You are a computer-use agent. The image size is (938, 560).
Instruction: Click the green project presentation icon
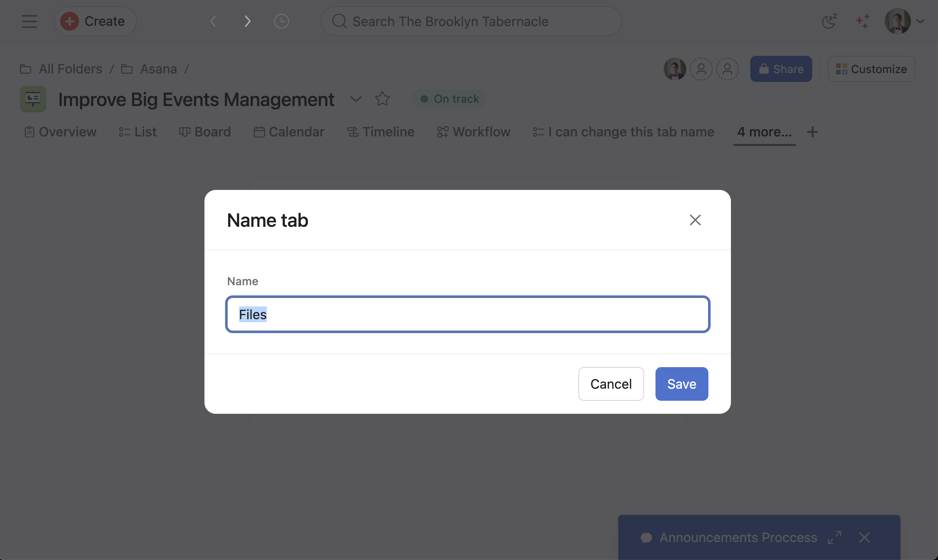pyautogui.click(x=33, y=99)
